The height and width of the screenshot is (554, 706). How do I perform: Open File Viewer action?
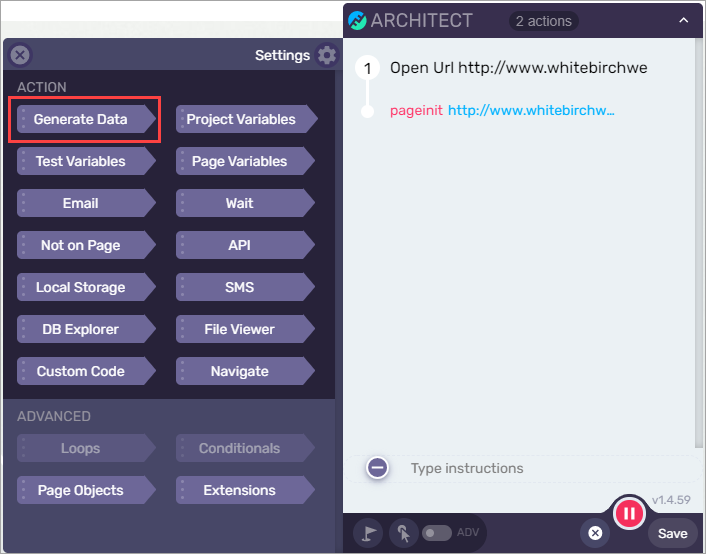click(x=245, y=329)
